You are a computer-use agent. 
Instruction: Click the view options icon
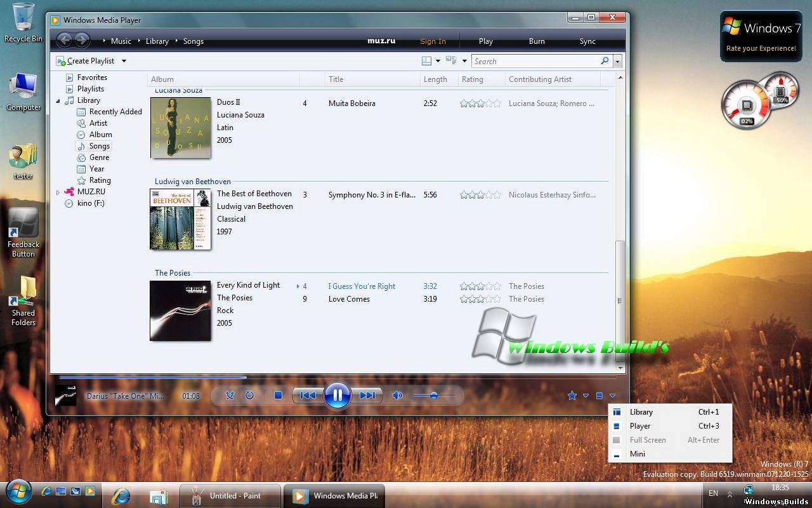coord(451,61)
